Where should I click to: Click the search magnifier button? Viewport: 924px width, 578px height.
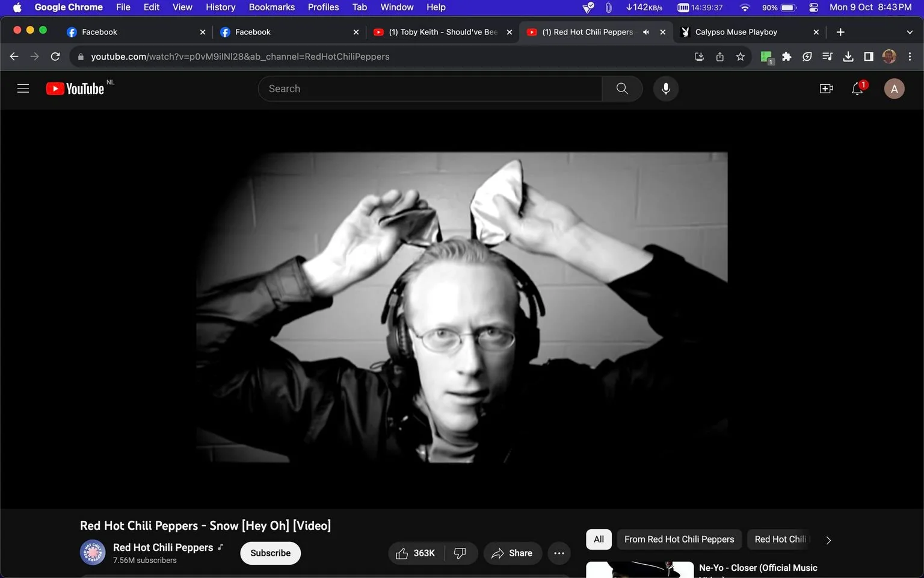tap(622, 89)
